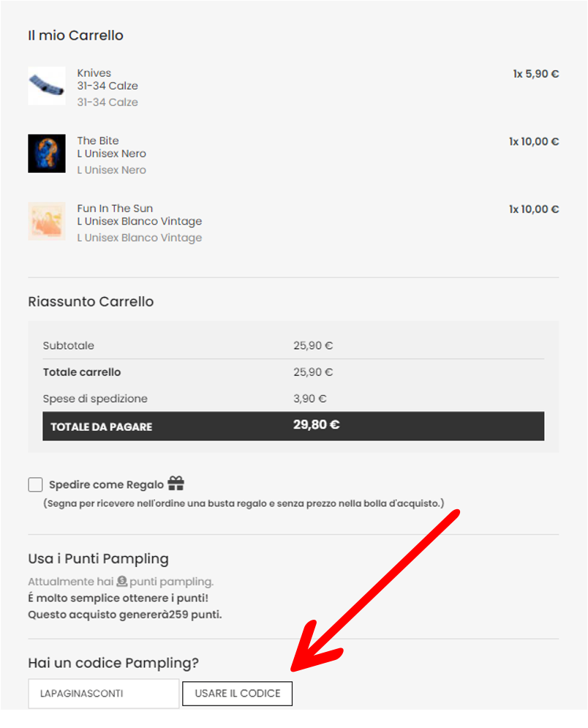Click the Spedire come Regalo label
This screenshot has height=728, width=588.
coord(106,484)
